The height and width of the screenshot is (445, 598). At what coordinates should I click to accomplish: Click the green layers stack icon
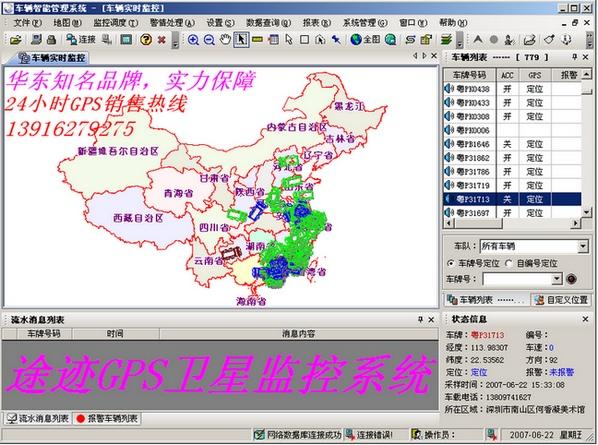tap(446, 39)
